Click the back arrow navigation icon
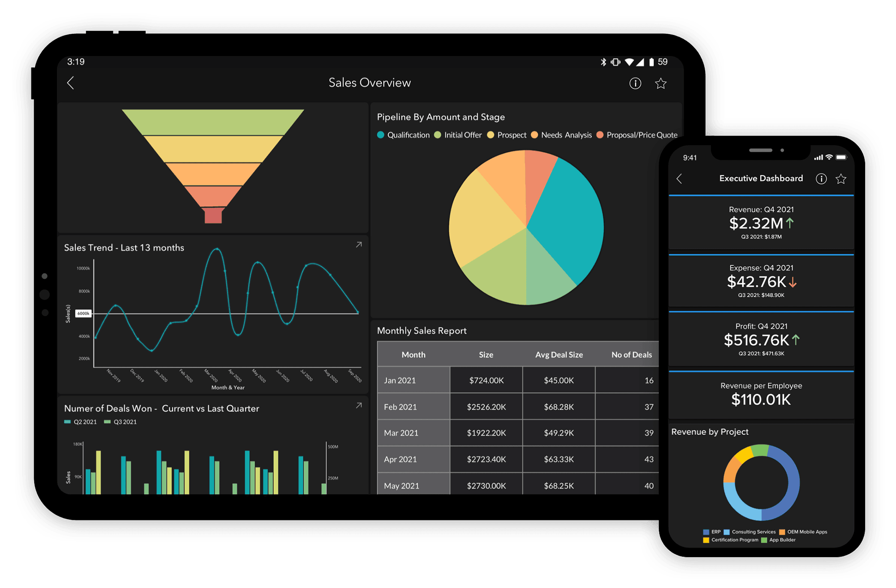The height and width of the screenshot is (588, 896). tap(70, 82)
